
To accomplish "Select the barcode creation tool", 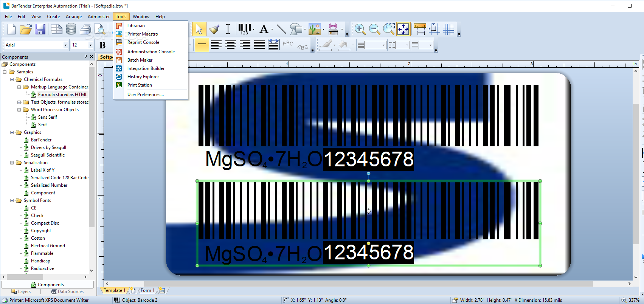I will [x=244, y=29].
